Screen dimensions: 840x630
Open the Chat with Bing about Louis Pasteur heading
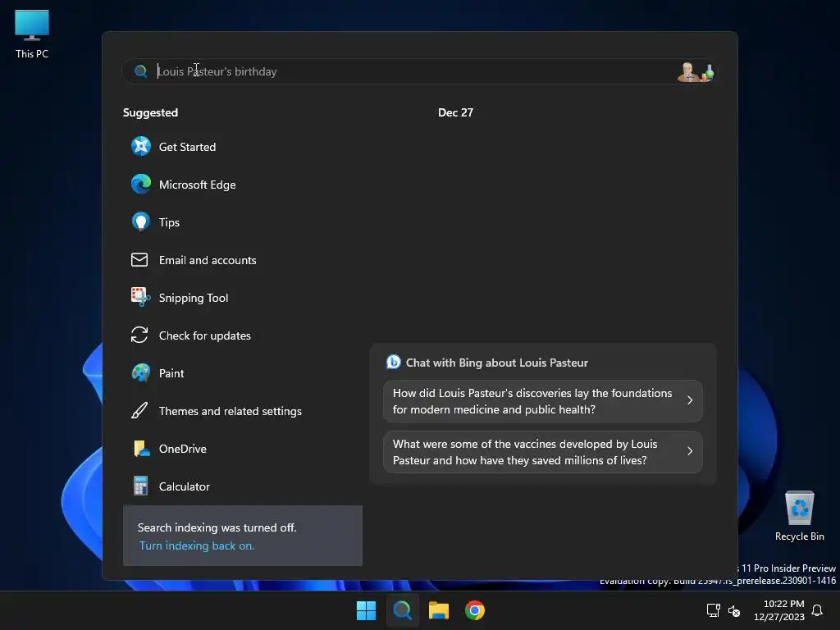pos(496,363)
